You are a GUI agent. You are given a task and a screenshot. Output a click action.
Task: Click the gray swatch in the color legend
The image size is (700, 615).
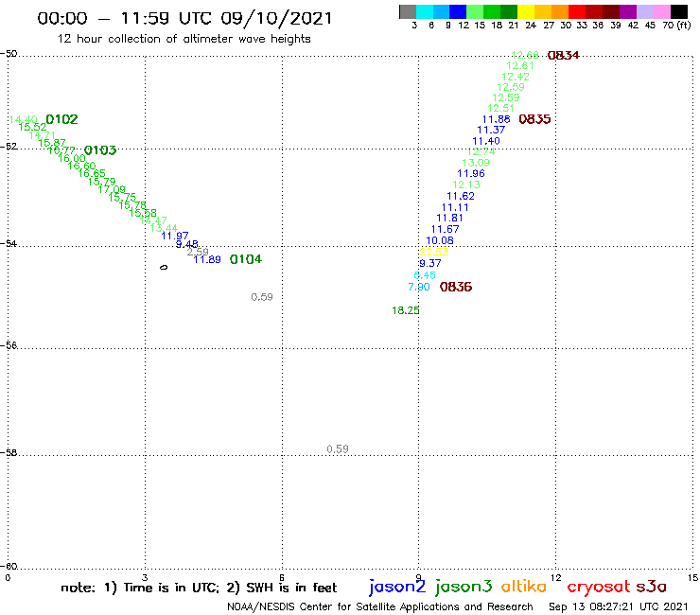click(x=408, y=11)
